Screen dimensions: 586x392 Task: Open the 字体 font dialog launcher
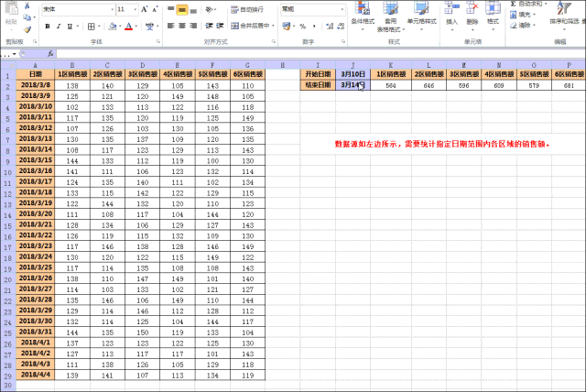[x=158, y=41]
